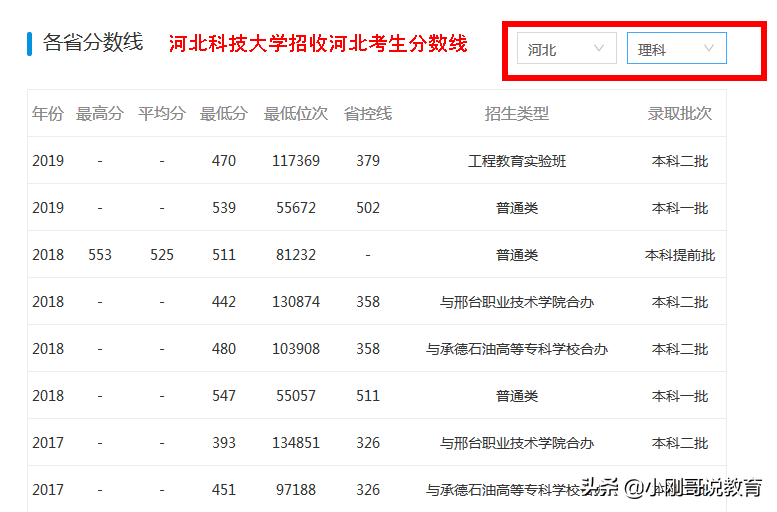Click the 最低位次 column header

[x=295, y=114]
